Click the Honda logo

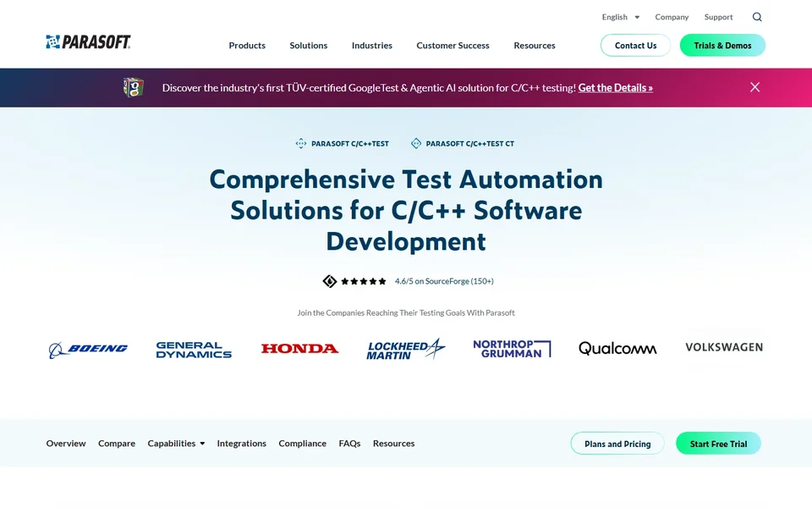(x=299, y=348)
